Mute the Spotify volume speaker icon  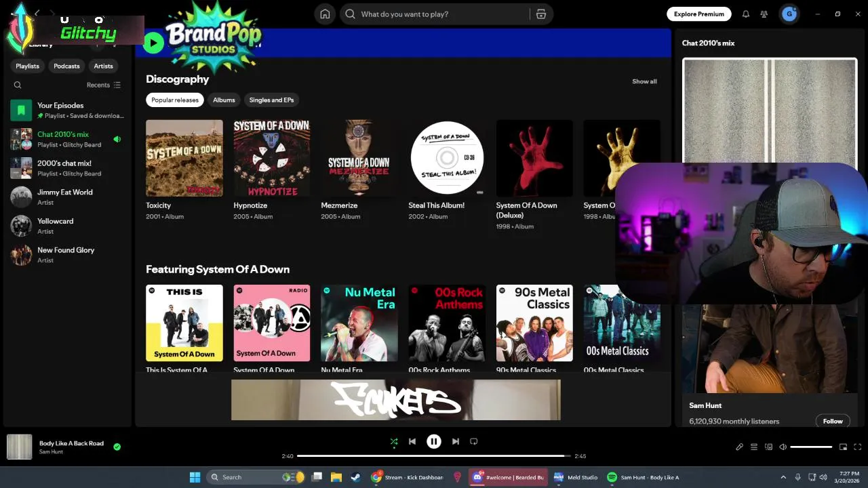click(x=783, y=447)
